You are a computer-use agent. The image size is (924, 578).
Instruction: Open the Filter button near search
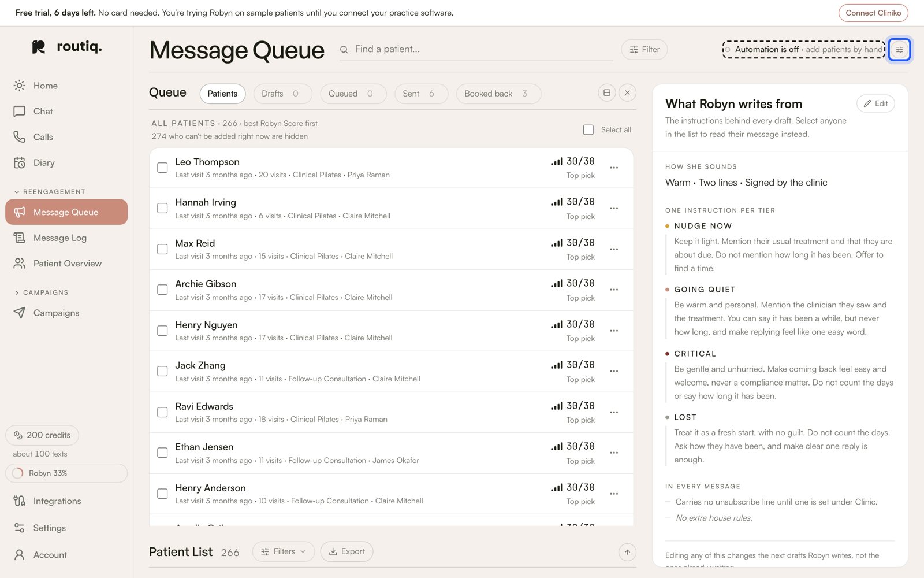click(644, 50)
